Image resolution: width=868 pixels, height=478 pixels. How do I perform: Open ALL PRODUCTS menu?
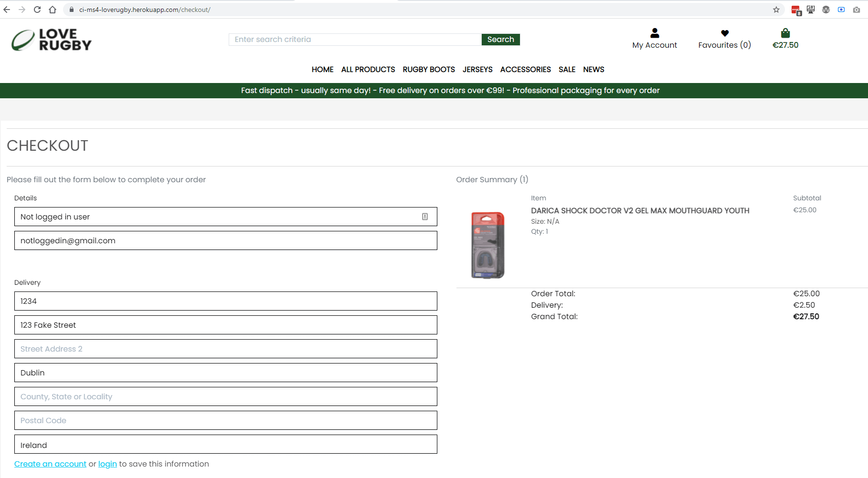click(368, 70)
